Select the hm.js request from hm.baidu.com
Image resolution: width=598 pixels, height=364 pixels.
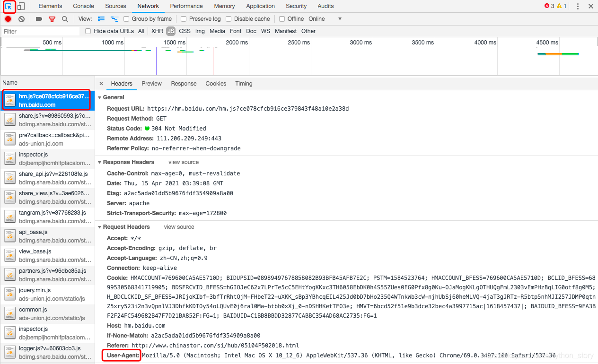47,100
